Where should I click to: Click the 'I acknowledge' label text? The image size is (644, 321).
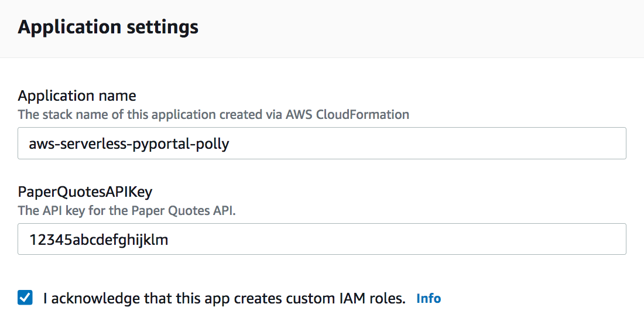(x=224, y=299)
